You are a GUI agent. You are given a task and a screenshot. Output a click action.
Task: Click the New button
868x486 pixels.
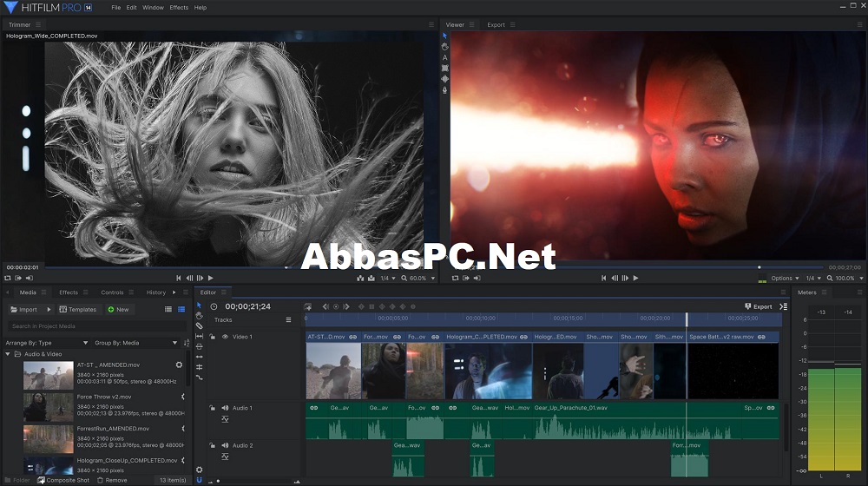[x=118, y=310]
